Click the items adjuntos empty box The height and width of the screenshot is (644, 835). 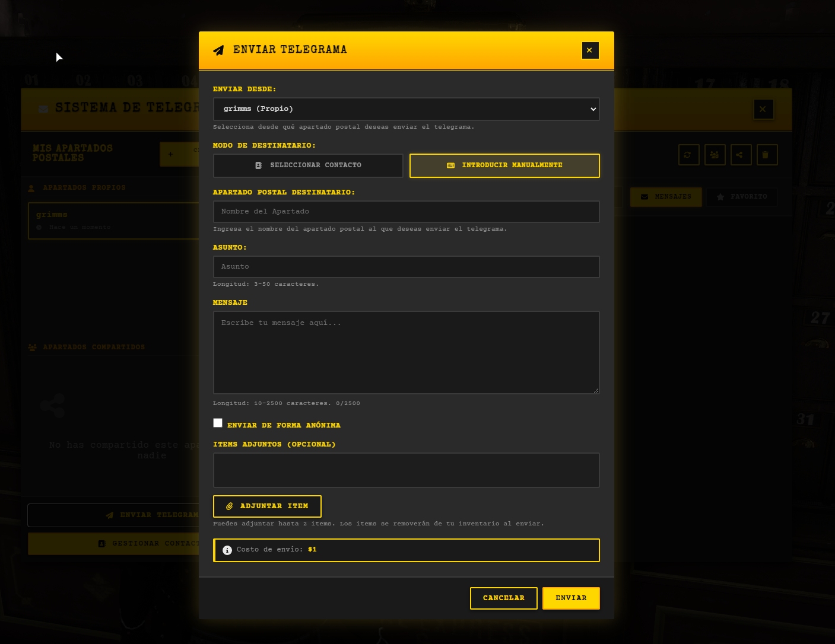tap(406, 470)
